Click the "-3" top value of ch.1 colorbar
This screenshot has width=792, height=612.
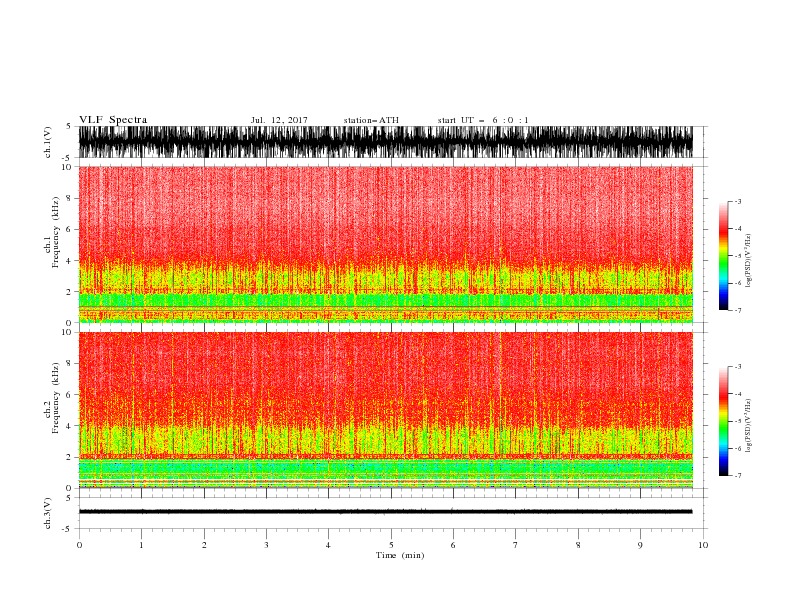[x=737, y=201]
